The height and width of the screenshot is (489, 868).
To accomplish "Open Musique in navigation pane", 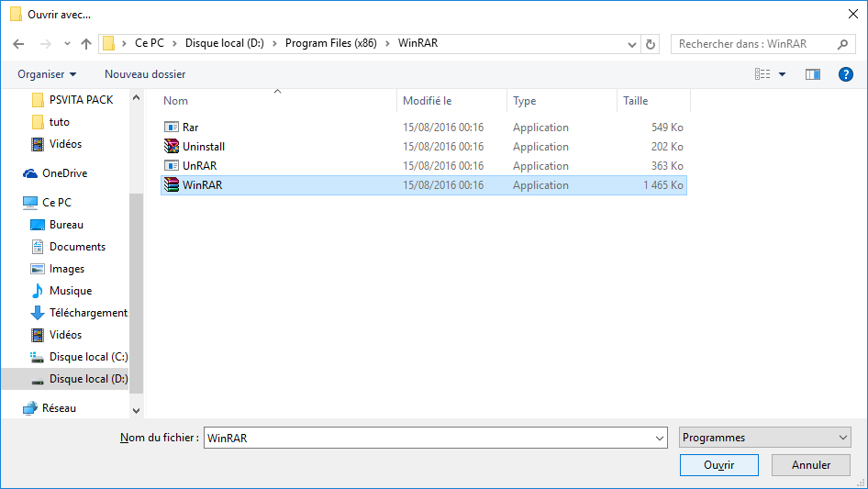I will tap(71, 291).
